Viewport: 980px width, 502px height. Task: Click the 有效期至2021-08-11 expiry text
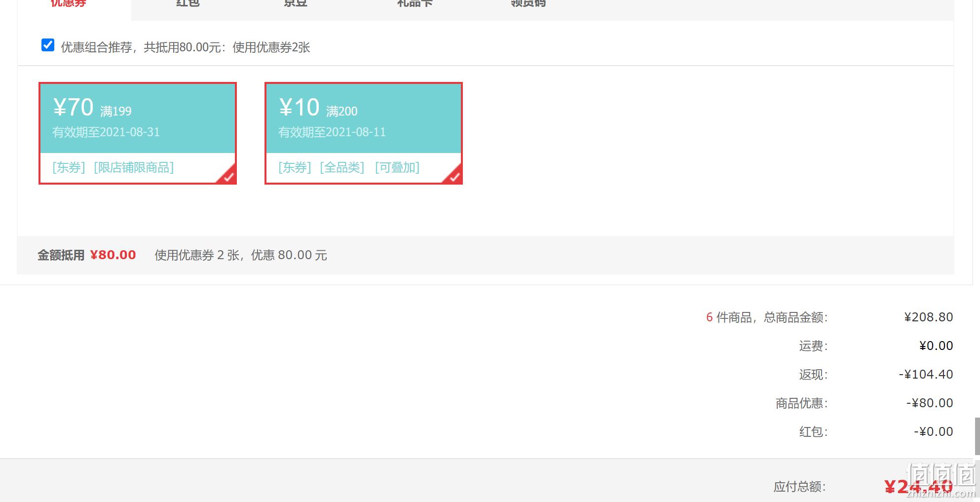332,132
